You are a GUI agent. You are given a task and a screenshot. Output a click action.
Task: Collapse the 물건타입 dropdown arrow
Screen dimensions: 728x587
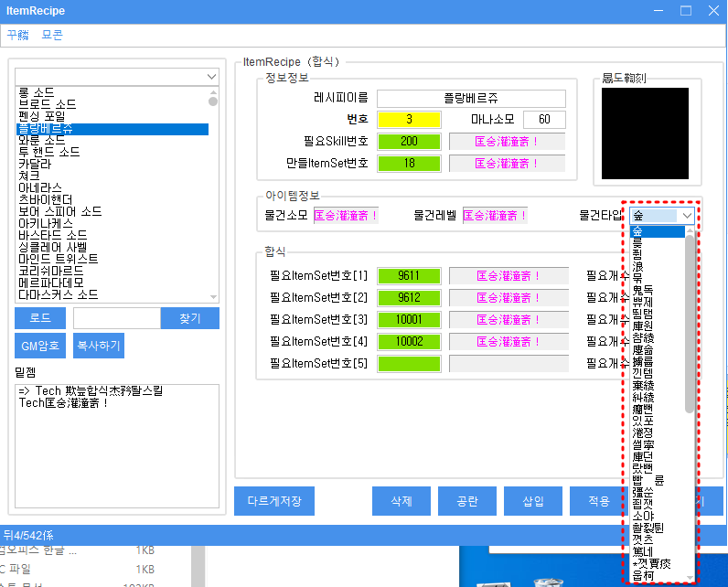click(687, 216)
